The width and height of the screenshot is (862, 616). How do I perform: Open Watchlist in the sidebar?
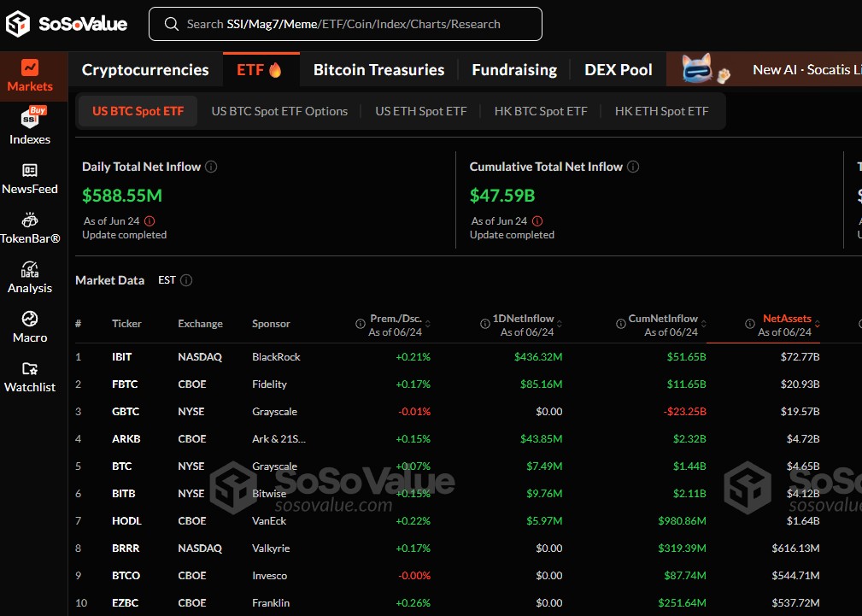coord(30,378)
